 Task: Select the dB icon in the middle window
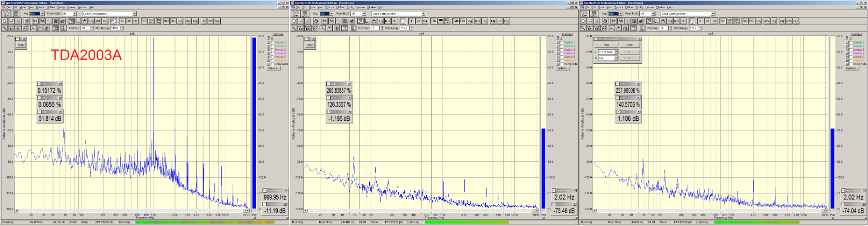418,21
